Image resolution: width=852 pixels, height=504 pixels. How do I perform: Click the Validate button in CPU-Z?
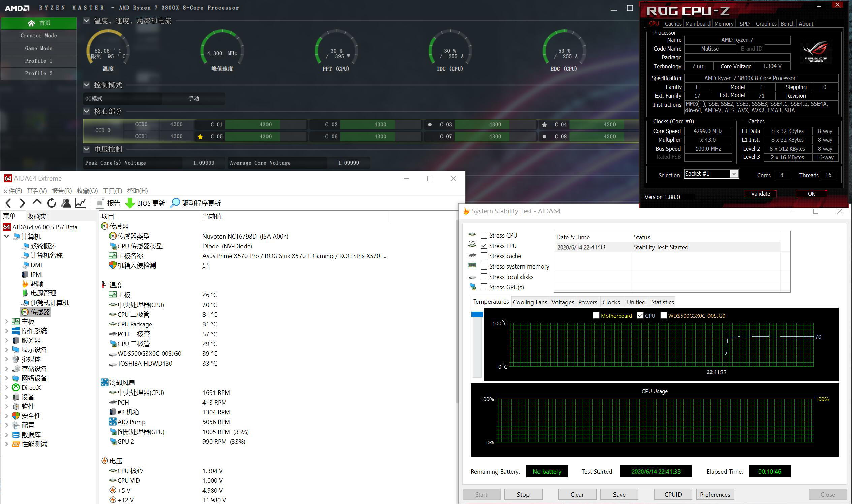[760, 194]
